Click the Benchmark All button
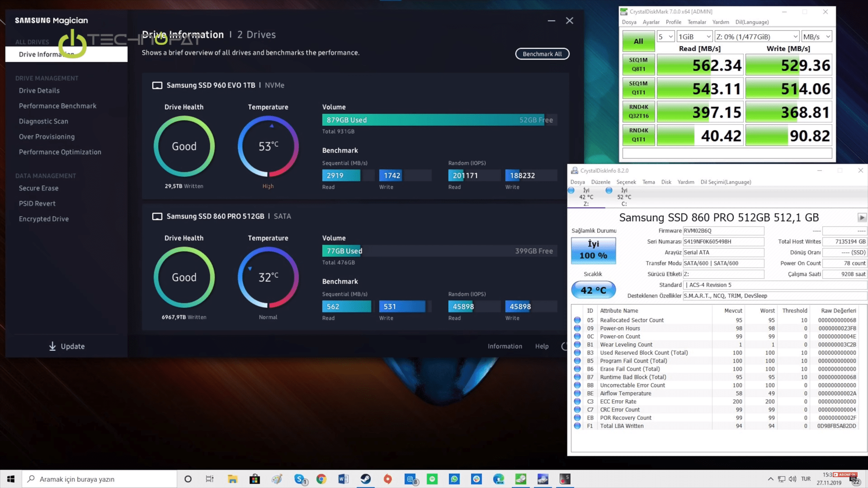This screenshot has height=488, width=868. pos(542,54)
